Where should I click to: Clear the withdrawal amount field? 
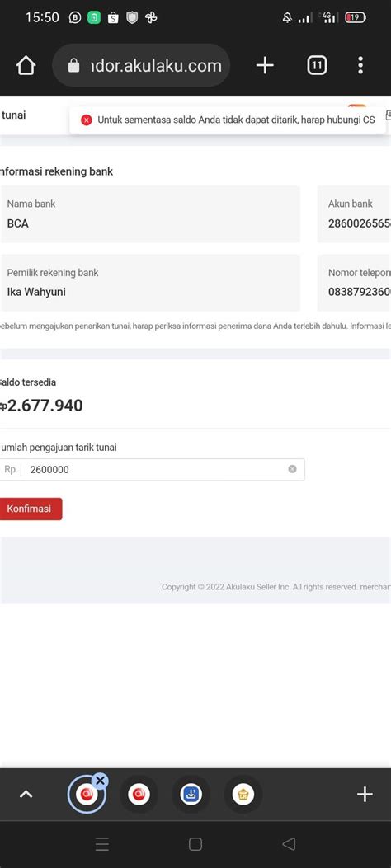point(292,469)
